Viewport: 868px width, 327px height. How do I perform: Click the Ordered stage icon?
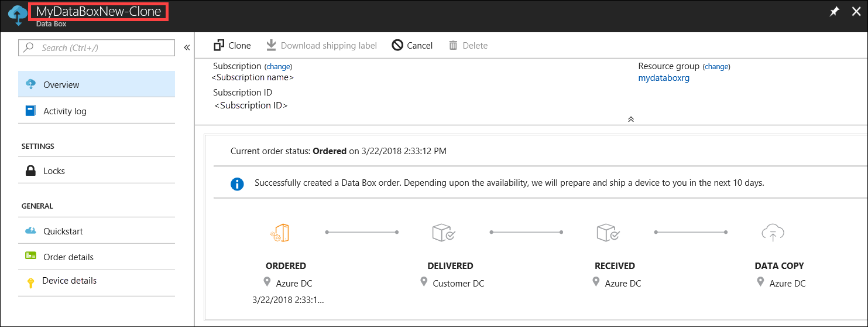coord(280,233)
